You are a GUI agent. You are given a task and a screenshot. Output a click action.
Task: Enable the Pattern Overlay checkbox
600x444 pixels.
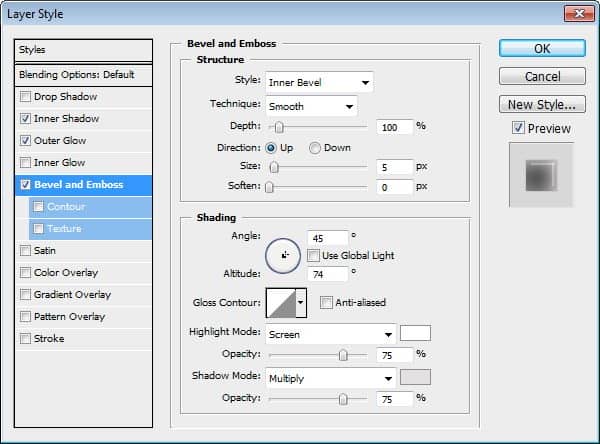click(25, 317)
